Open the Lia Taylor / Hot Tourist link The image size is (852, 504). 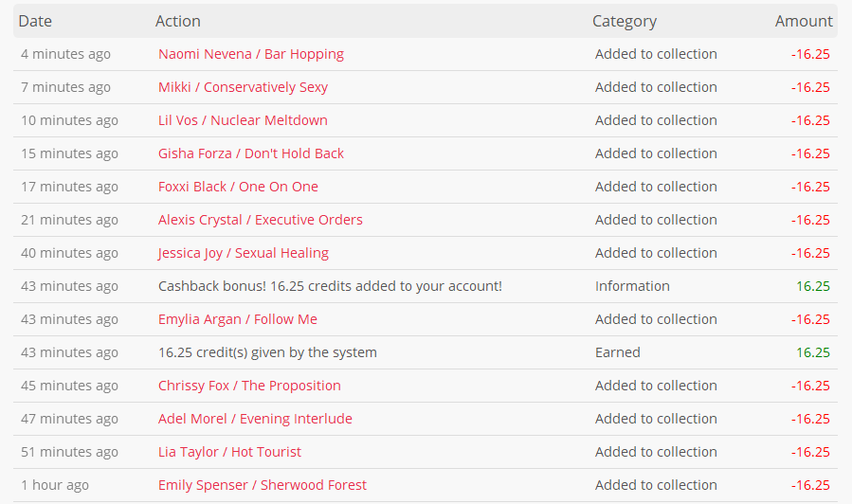229,452
